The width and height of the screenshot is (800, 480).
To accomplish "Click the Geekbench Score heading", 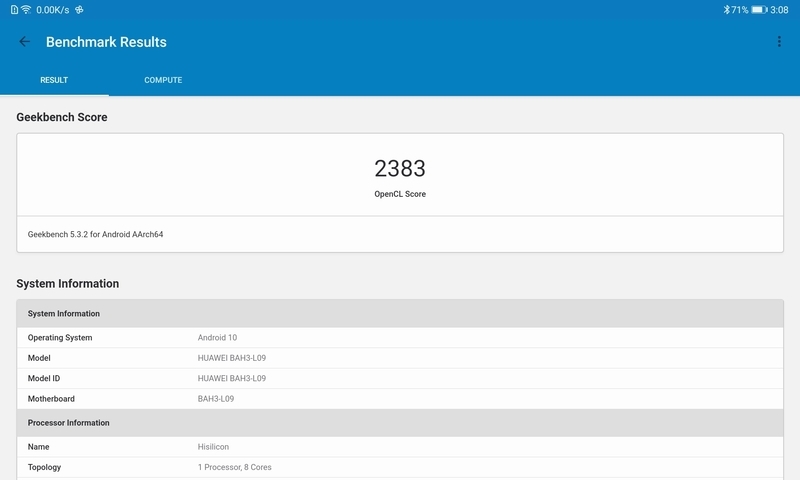I will pos(62,117).
